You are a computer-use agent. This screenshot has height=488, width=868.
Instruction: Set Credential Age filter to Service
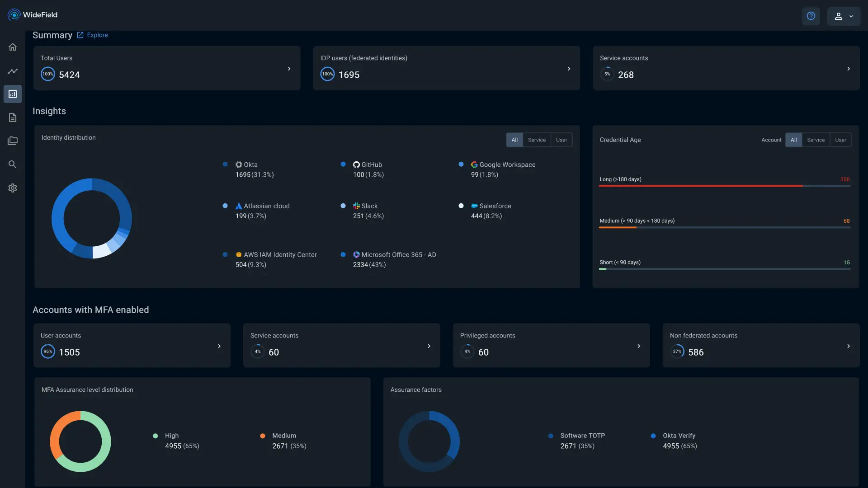coord(816,140)
